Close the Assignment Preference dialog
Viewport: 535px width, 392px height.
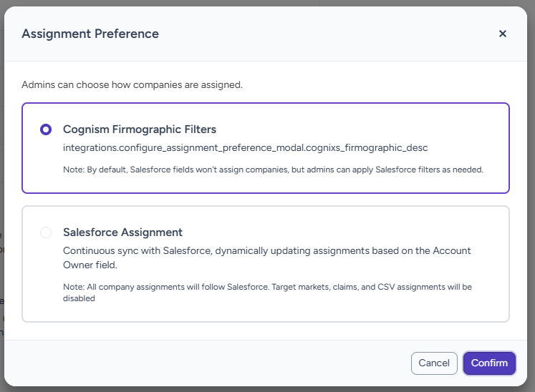coord(503,34)
